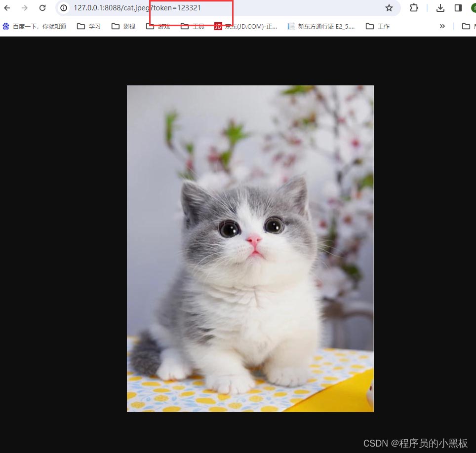Open the 工作 bookmark folder
This screenshot has width=476, height=453.
378,26
